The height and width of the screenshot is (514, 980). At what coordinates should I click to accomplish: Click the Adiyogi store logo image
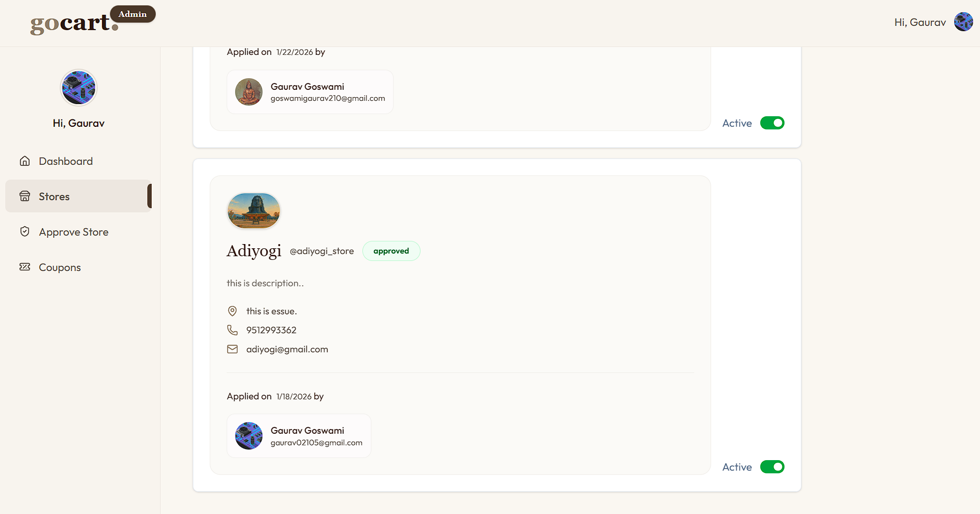(x=254, y=210)
